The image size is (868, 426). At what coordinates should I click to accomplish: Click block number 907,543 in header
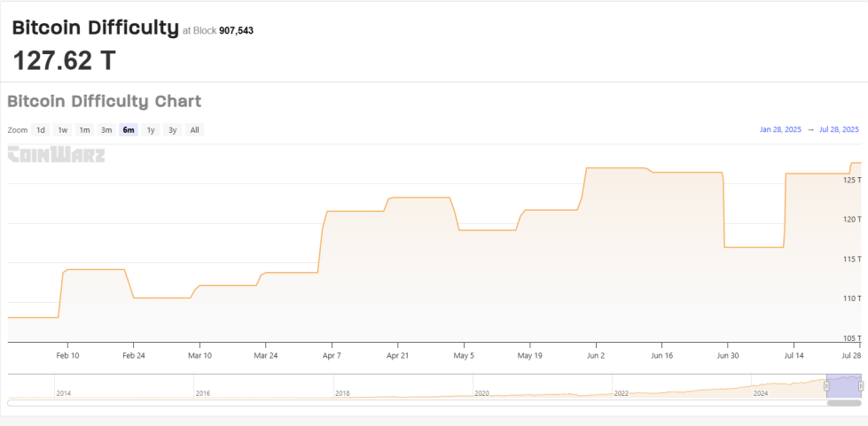coord(236,31)
